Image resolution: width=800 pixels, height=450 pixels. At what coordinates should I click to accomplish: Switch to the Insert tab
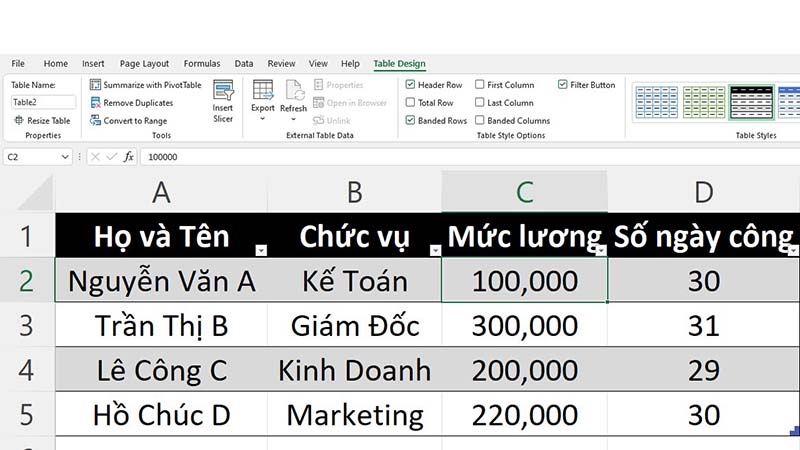pyautogui.click(x=93, y=64)
